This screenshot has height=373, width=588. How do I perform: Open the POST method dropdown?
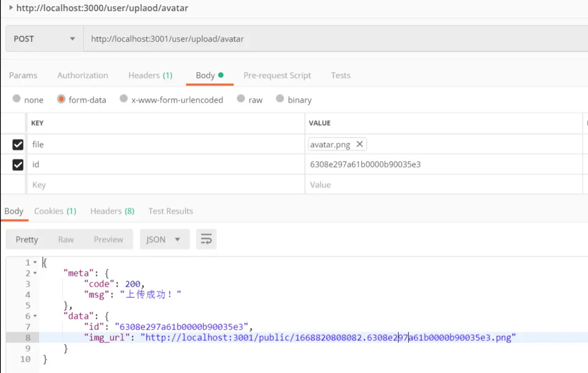point(45,39)
